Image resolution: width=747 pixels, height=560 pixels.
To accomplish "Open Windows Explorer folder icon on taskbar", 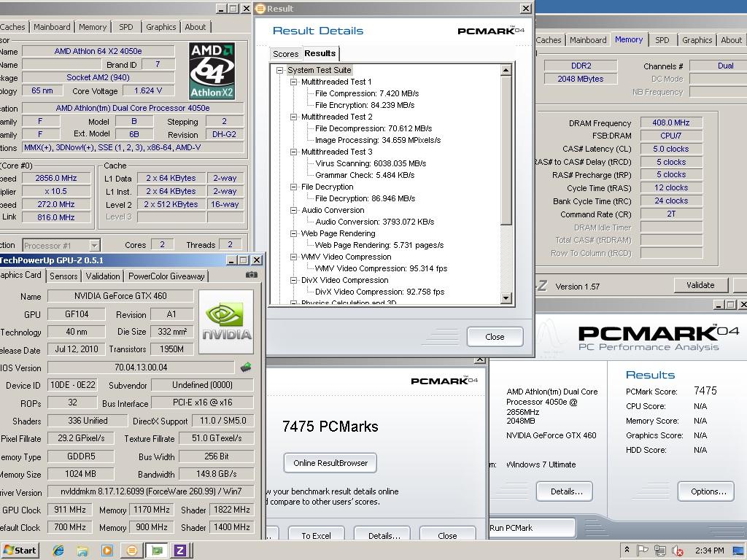I will tap(82, 551).
